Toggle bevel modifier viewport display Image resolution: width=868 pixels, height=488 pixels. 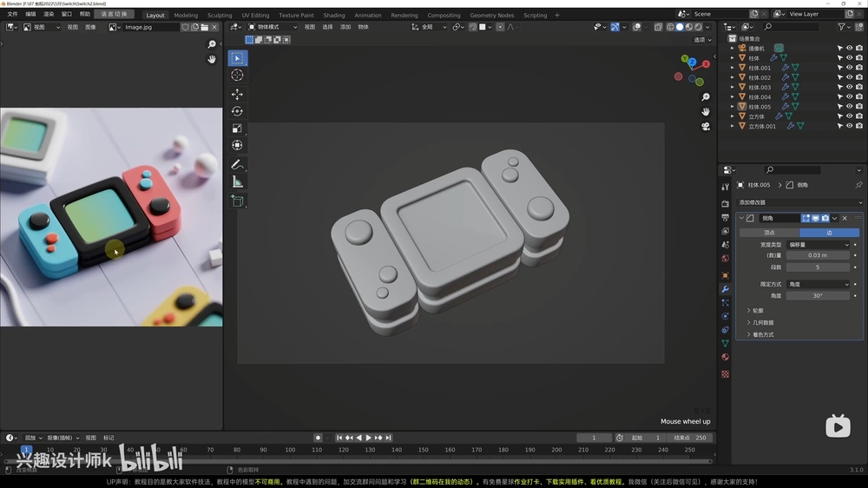coord(815,218)
